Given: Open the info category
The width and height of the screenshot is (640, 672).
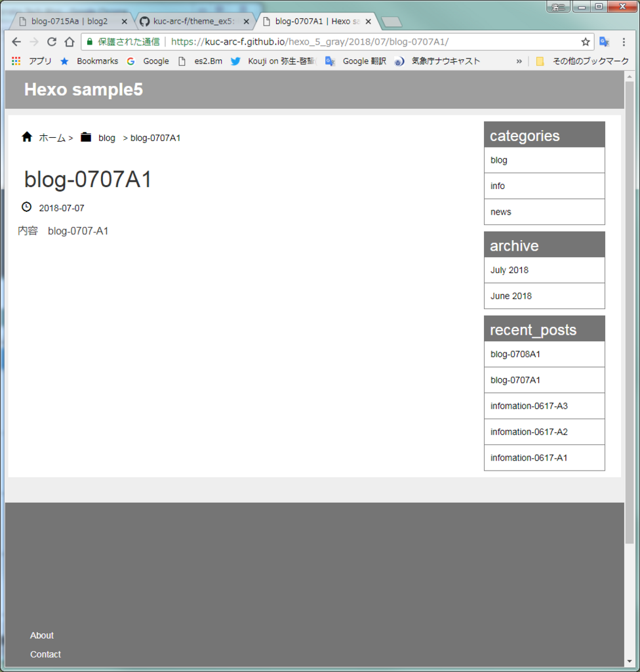Looking at the screenshot, I should (544, 186).
